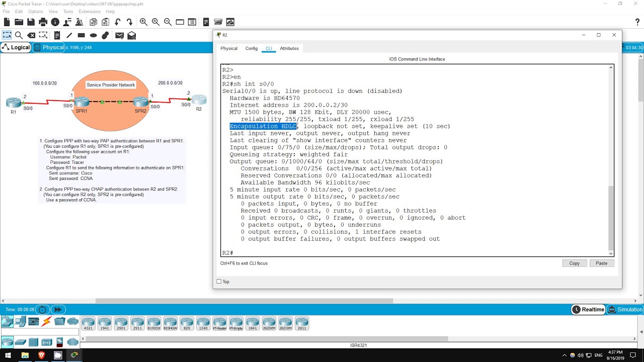
Task: Activate the Inspect magnifier tool
Action: point(19,35)
